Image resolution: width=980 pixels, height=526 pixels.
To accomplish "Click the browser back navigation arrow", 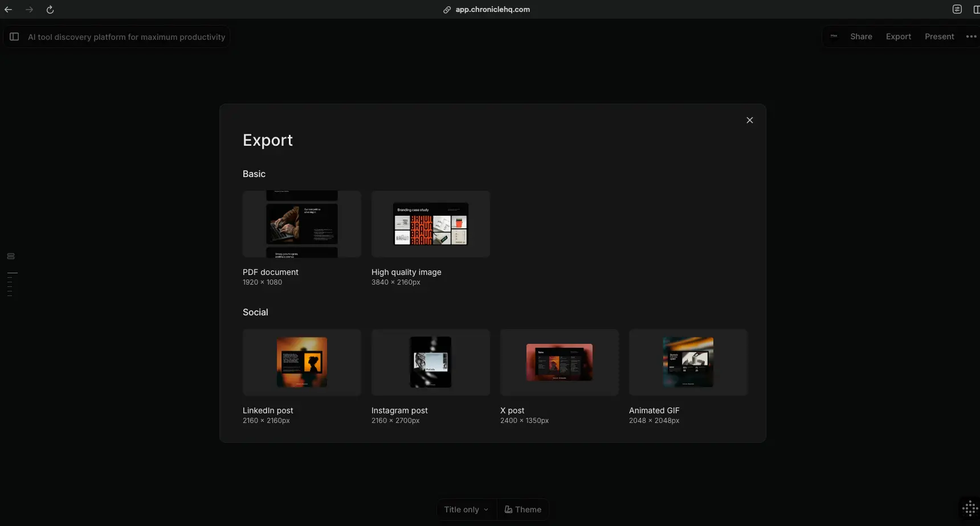I will [x=9, y=9].
